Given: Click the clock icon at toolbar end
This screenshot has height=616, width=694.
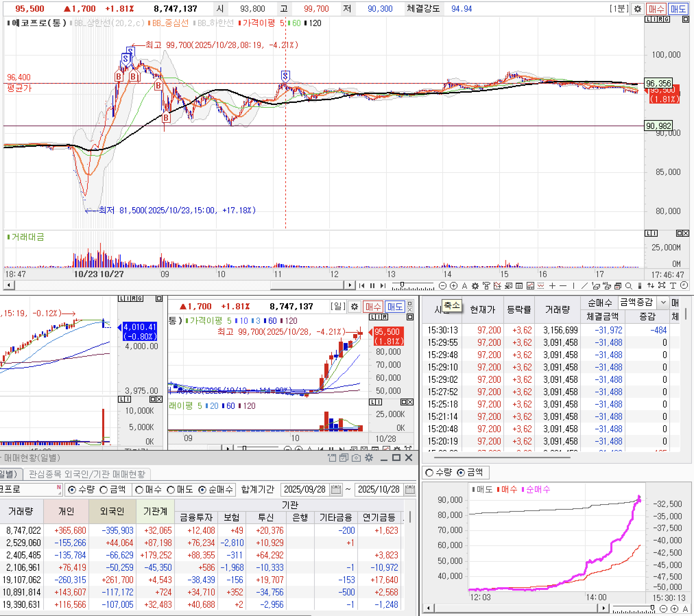Looking at the screenshot, I should (684, 286).
